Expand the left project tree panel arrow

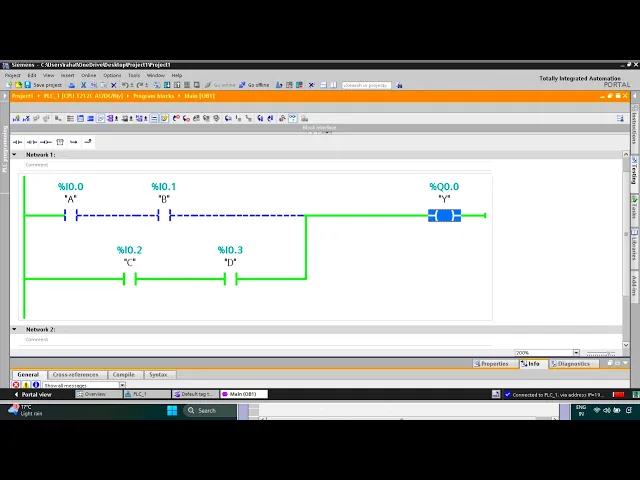(x=5, y=96)
